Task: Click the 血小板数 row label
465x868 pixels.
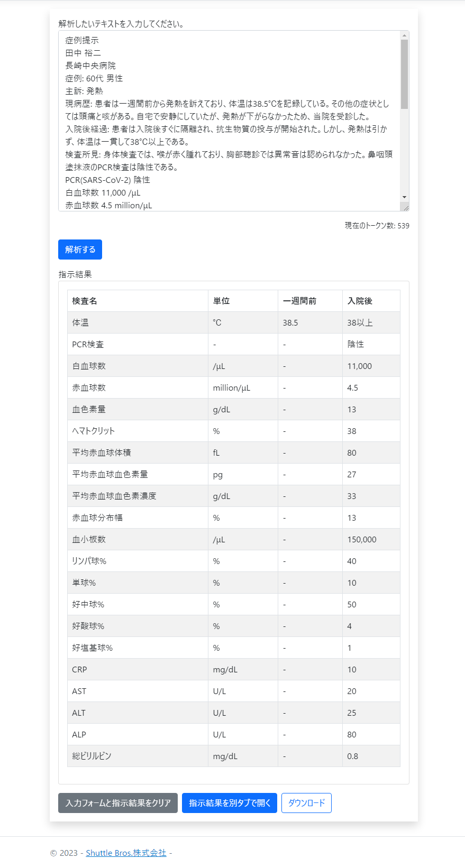Action: 138,539
